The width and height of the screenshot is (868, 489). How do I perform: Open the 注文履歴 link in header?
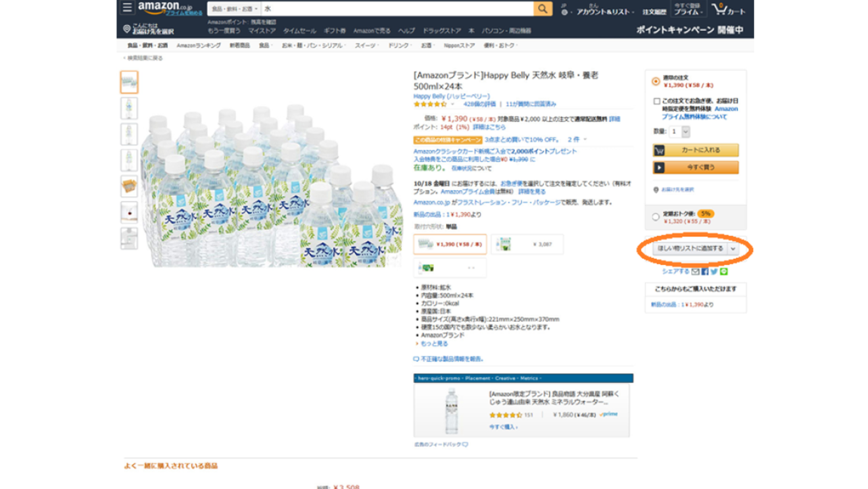(654, 12)
